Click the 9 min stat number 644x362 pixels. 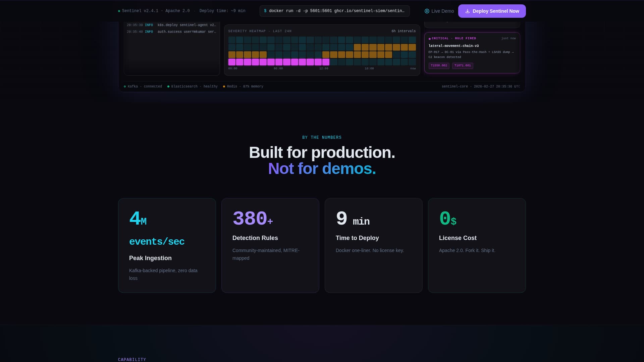[x=353, y=219]
